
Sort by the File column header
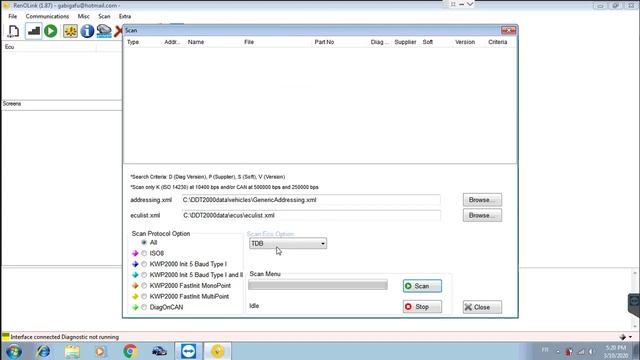pos(249,42)
